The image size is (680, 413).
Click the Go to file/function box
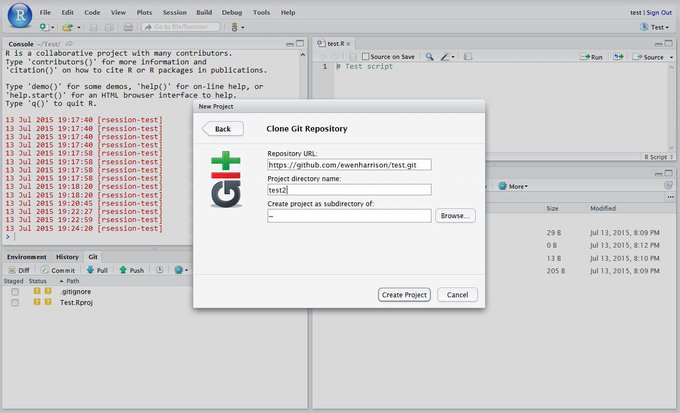[180, 27]
